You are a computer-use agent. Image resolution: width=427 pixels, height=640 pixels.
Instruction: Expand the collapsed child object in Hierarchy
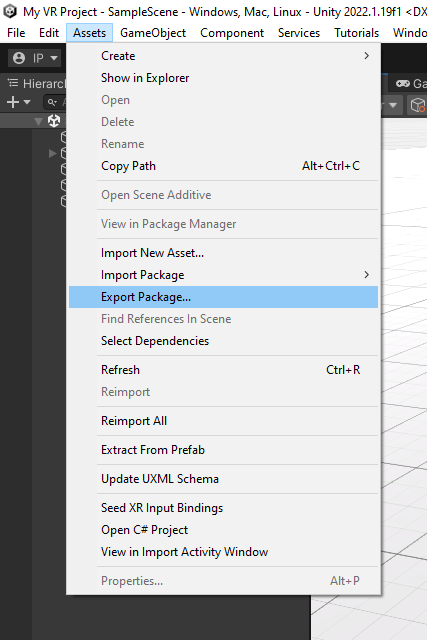click(x=52, y=153)
